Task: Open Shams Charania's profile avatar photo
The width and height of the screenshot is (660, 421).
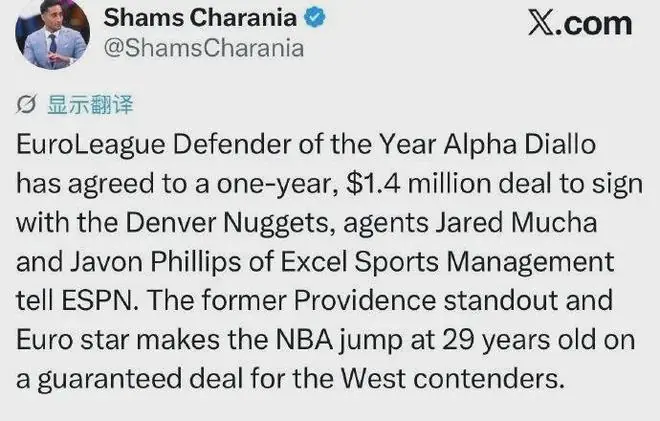Action: [52, 34]
